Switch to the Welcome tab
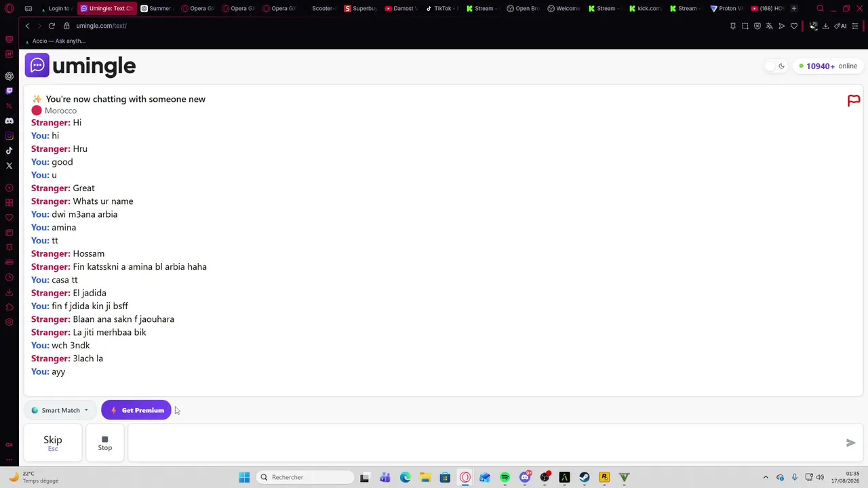868x488 pixels. tap(564, 9)
